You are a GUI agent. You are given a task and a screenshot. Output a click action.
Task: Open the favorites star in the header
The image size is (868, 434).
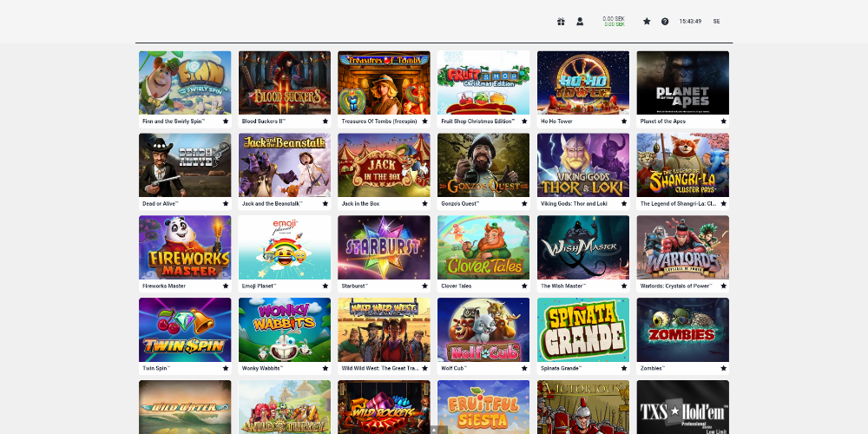coord(647,22)
